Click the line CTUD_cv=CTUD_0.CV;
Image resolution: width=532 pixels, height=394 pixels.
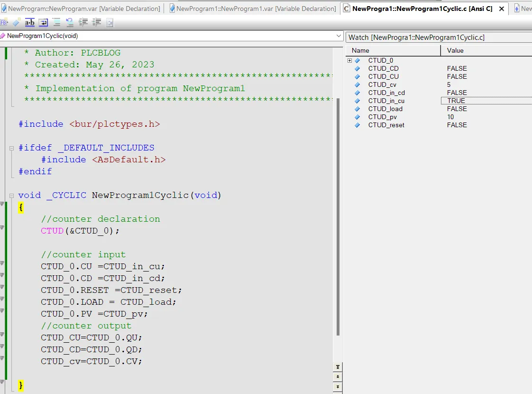click(91, 361)
